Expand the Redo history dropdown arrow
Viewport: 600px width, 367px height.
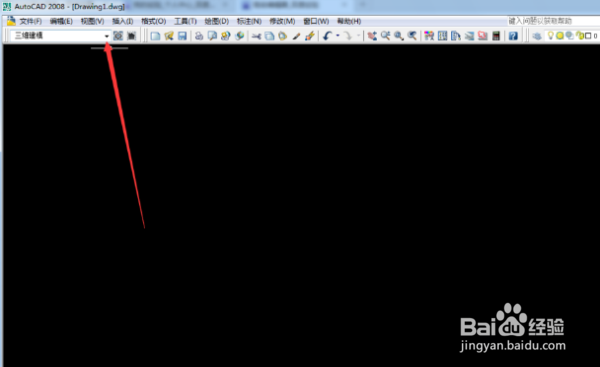tap(358, 36)
